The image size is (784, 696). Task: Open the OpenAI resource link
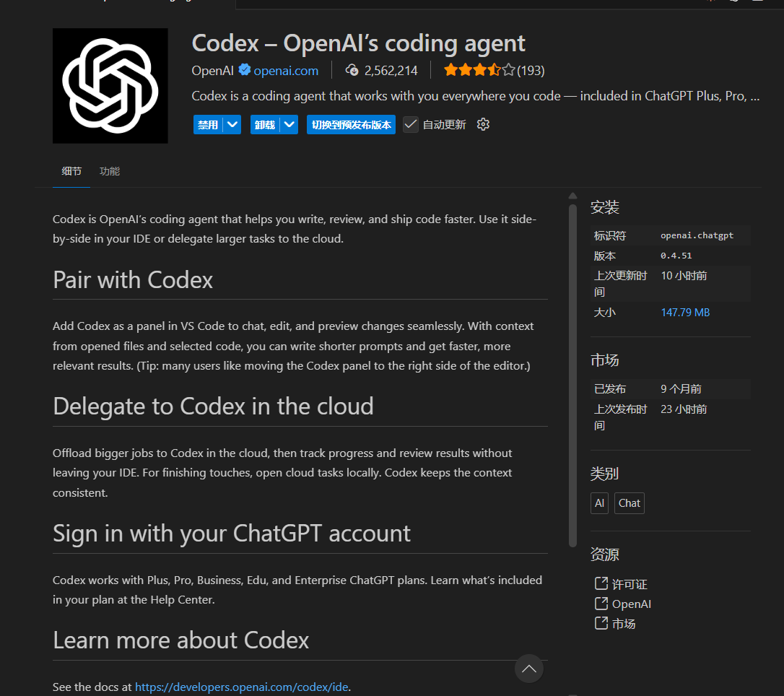[632, 604]
